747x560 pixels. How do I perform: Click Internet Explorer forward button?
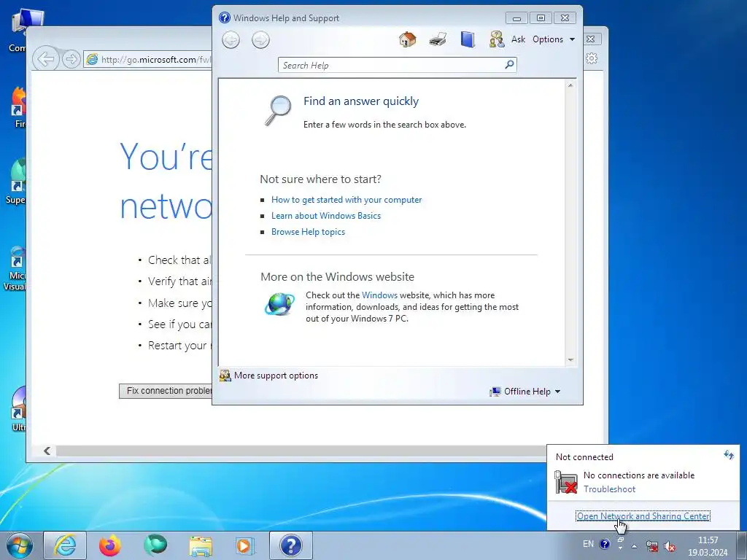point(71,60)
